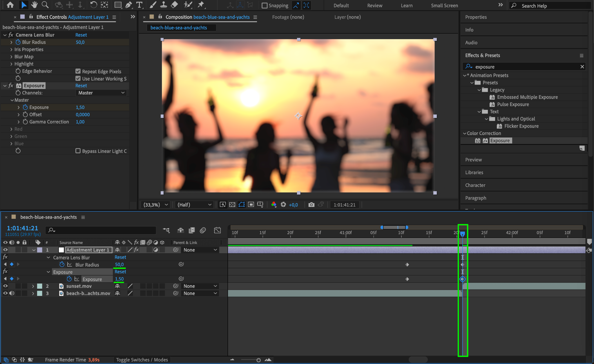The height and width of the screenshot is (364, 594).
Task: Select the Zoom magnifier tool
Action: [45, 5]
